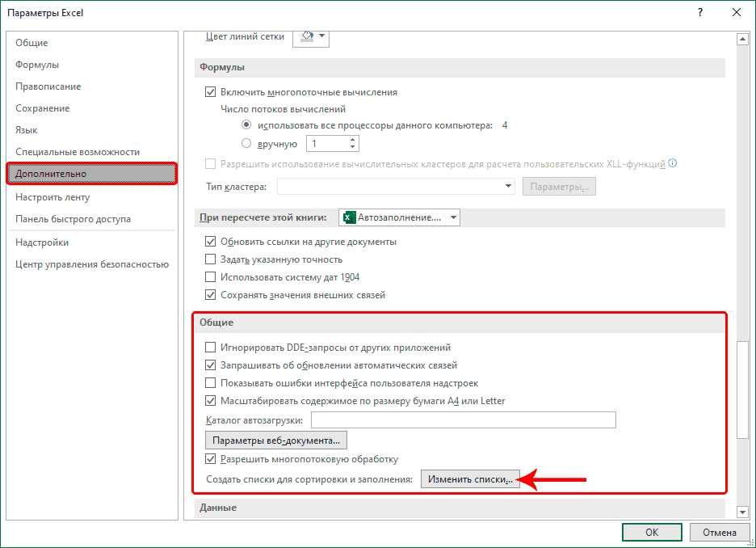The image size is (756, 548).
Task: Enable Показывать ошибки интерфейса пользователя надстроек
Action: (210, 383)
